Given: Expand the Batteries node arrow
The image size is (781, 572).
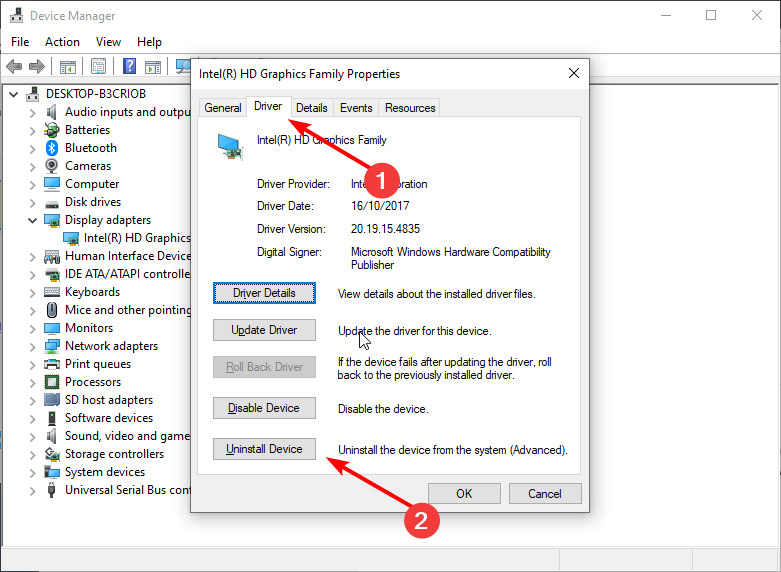Looking at the screenshot, I should (x=32, y=131).
